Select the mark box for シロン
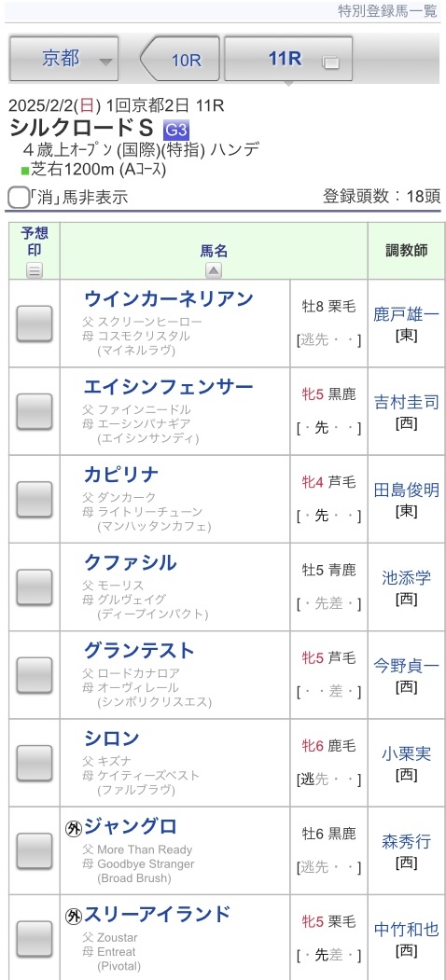This screenshot has height=980, width=446. (x=35, y=763)
